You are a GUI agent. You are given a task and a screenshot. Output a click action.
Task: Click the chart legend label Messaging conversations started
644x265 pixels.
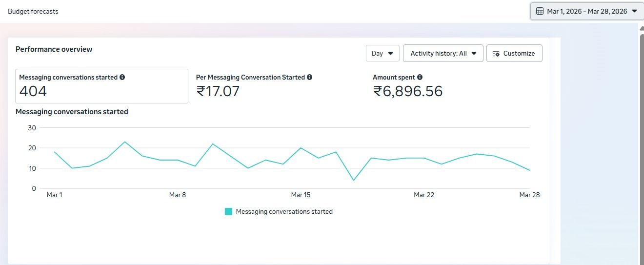point(284,211)
